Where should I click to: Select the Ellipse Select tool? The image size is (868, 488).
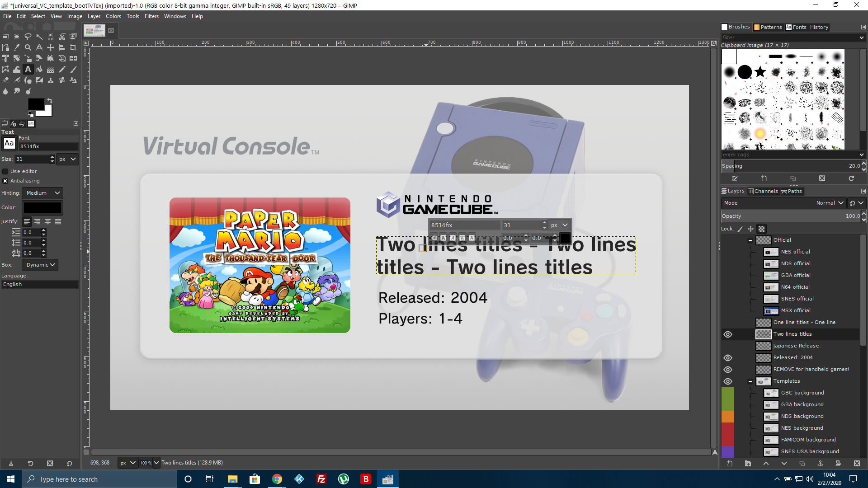[17, 37]
